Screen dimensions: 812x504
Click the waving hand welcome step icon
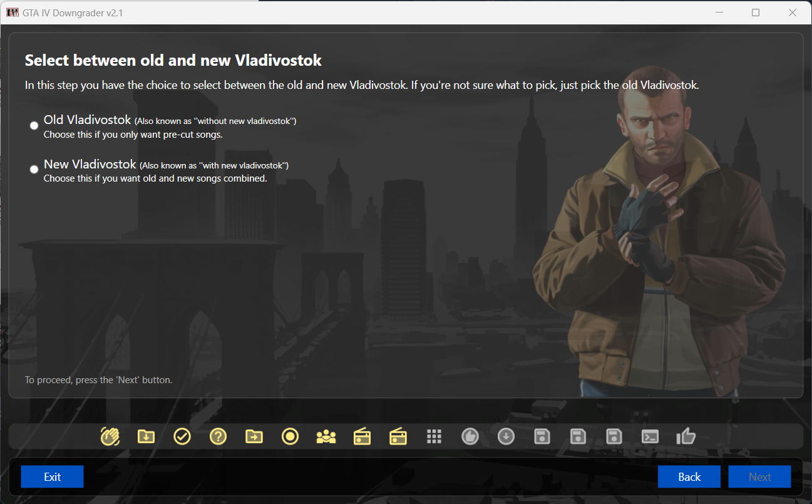coord(110,436)
